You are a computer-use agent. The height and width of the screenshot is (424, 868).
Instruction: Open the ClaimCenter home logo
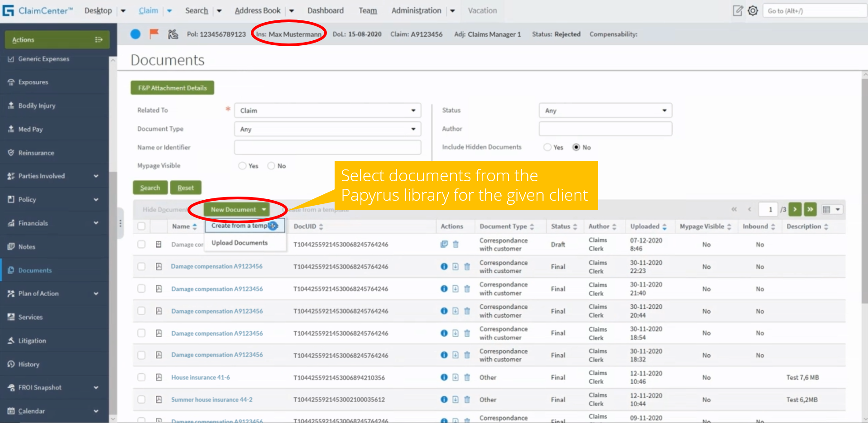pos(8,10)
